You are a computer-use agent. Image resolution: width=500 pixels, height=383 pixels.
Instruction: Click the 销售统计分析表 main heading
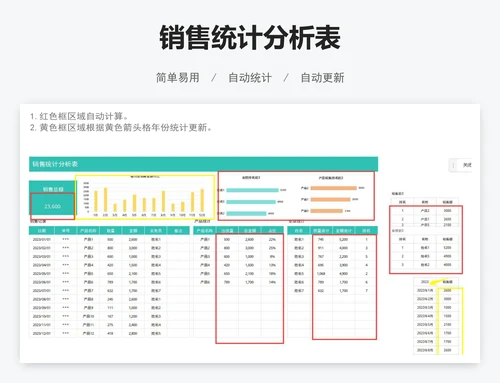250,37
